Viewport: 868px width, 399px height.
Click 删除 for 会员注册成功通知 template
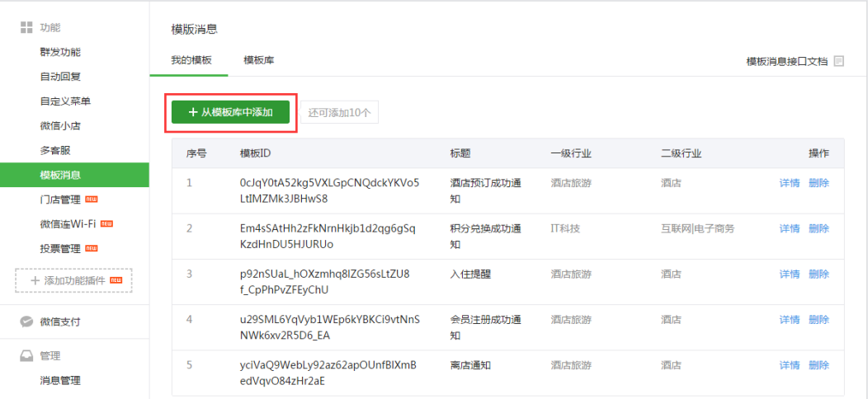pos(818,320)
